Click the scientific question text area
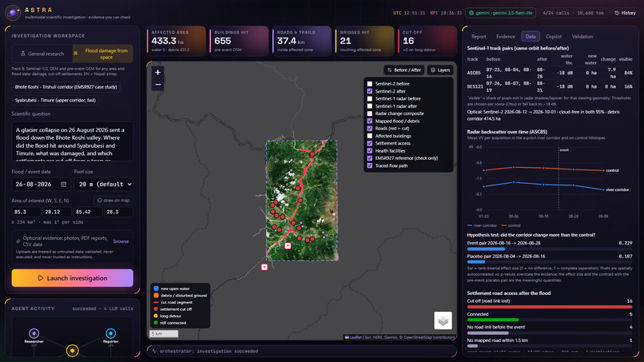The height and width of the screenshot is (362, 644). [72, 141]
